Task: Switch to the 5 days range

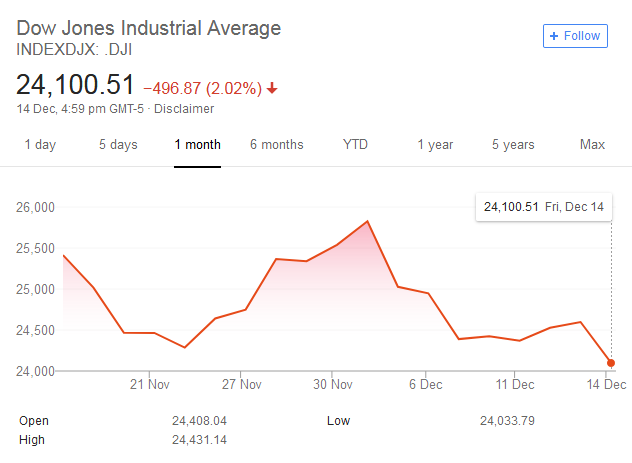Action: point(118,145)
